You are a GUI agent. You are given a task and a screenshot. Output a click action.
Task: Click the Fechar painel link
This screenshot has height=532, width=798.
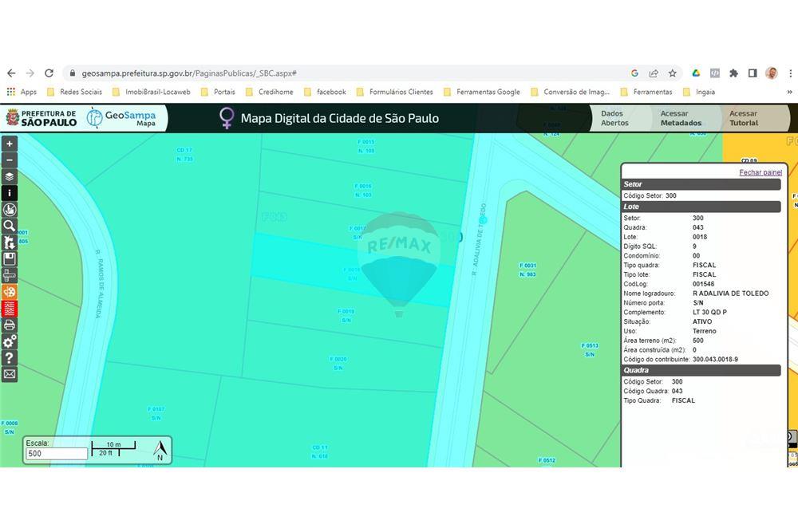point(760,172)
